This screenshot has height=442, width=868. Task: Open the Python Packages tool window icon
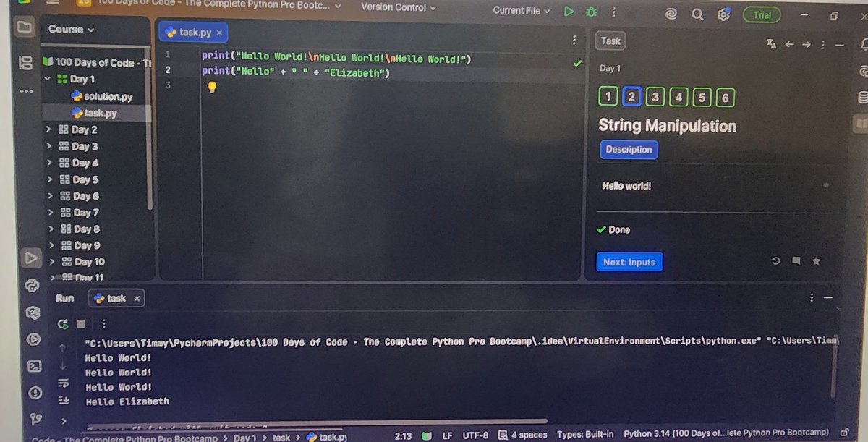(x=32, y=312)
